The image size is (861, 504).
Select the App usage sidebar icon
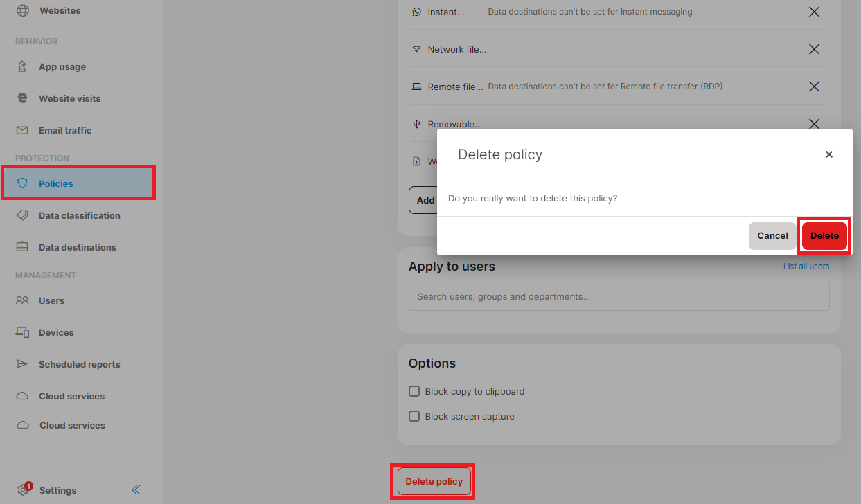(21, 66)
